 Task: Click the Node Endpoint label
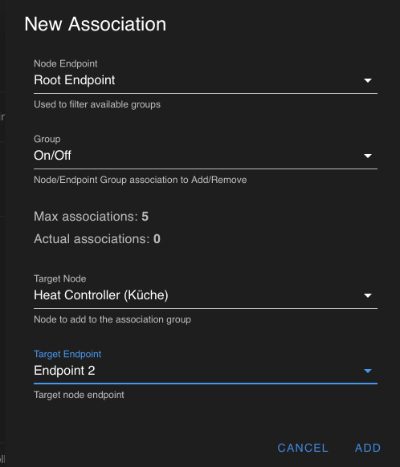[66, 64]
